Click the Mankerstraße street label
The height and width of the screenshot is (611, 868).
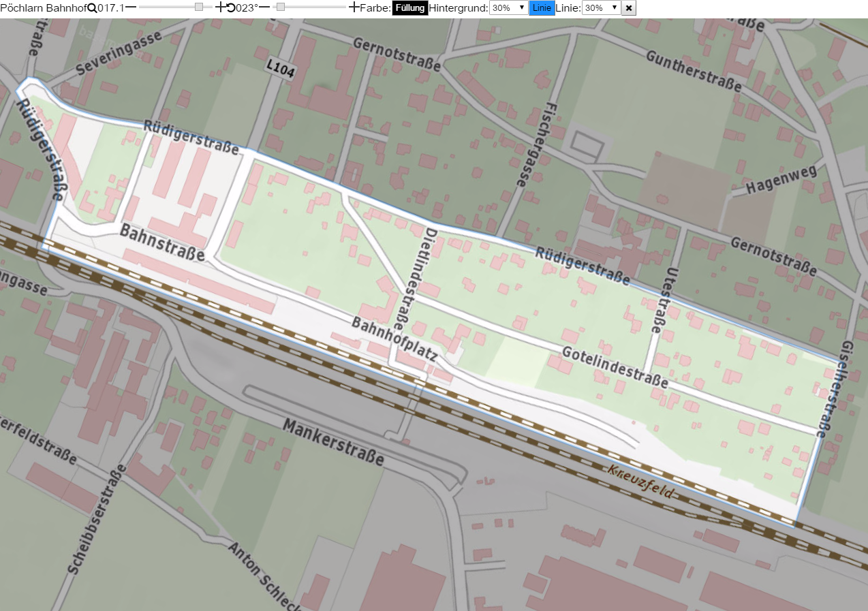tap(334, 442)
